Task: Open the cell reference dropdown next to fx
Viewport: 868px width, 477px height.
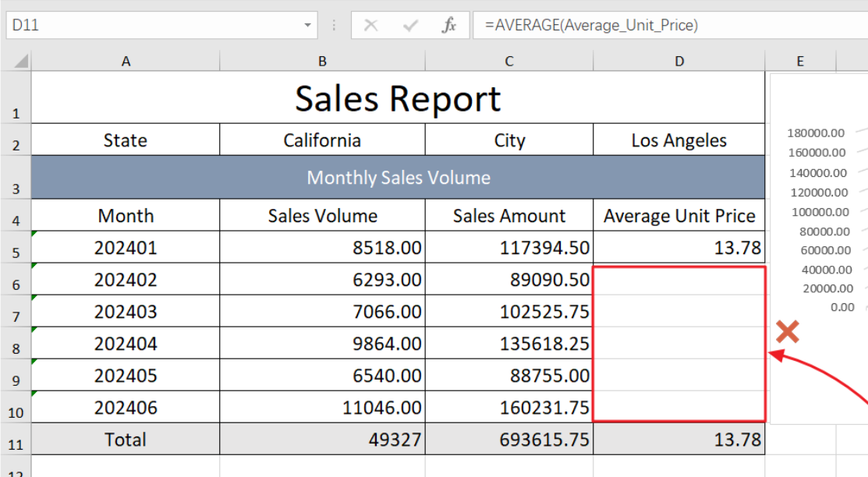Action: 309,24
